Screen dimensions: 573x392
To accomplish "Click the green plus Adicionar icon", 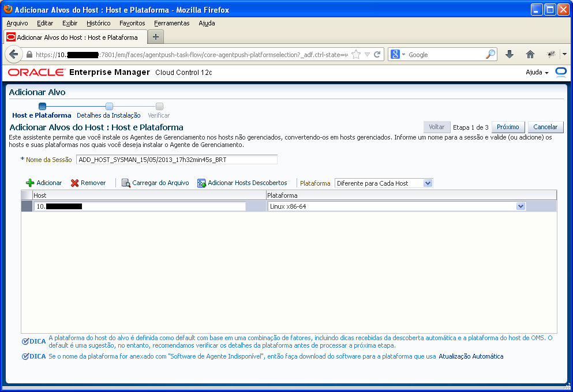I will (30, 183).
